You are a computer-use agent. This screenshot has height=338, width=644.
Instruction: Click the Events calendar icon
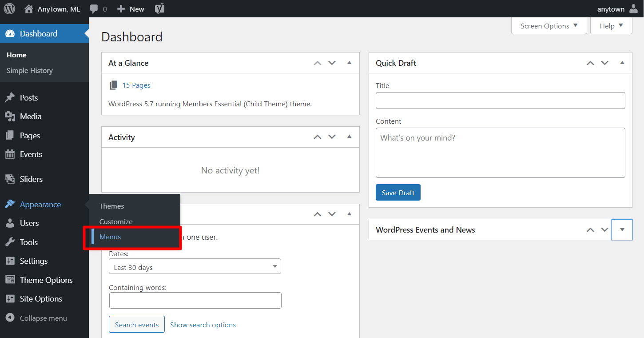[10, 154]
